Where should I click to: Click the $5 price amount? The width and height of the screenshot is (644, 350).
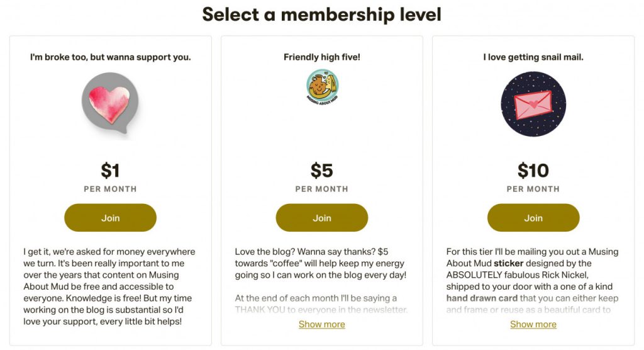point(322,171)
